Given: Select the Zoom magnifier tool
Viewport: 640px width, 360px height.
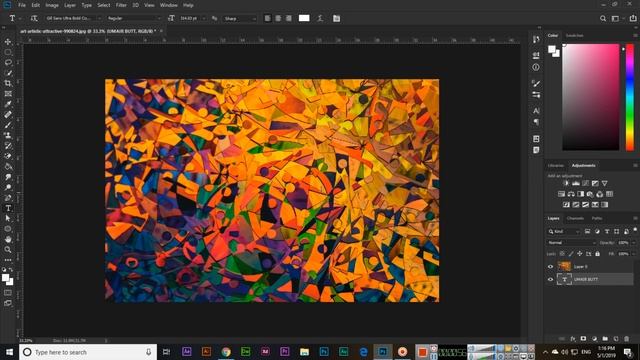Looking at the screenshot, I should (x=8, y=249).
